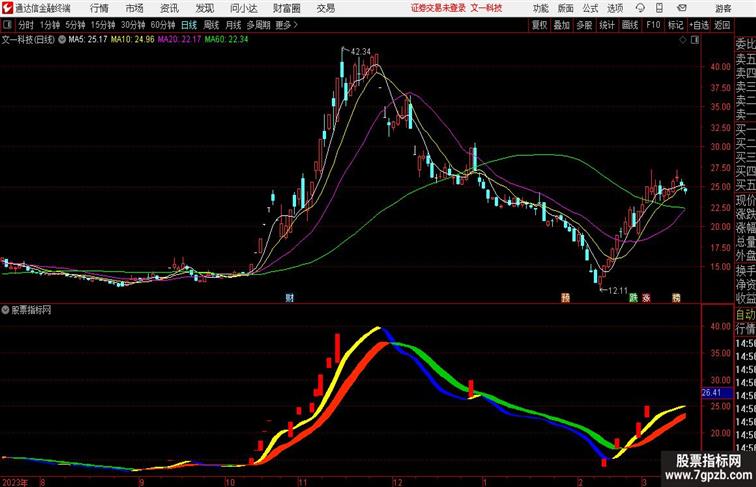The image size is (756, 487).
Task: Open the round dropdown icon after 文一科技(日线)
Action: click(x=62, y=40)
